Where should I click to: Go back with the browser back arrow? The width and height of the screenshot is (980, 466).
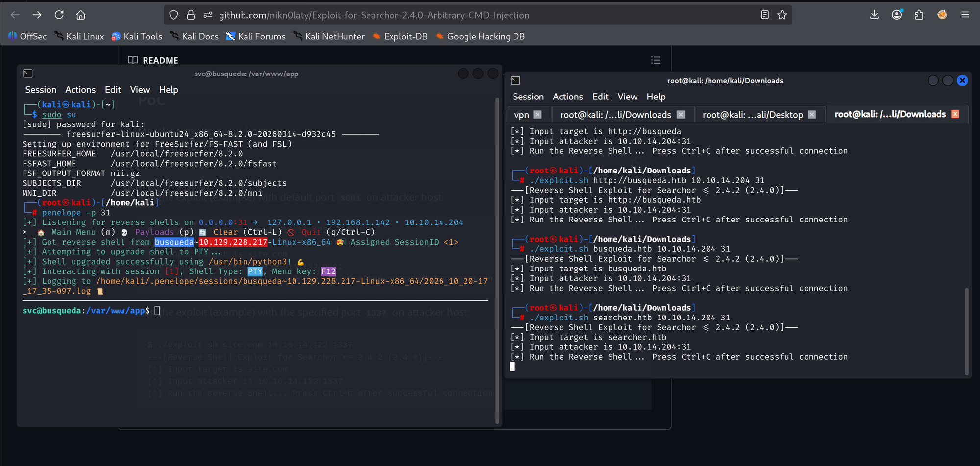pos(15,15)
